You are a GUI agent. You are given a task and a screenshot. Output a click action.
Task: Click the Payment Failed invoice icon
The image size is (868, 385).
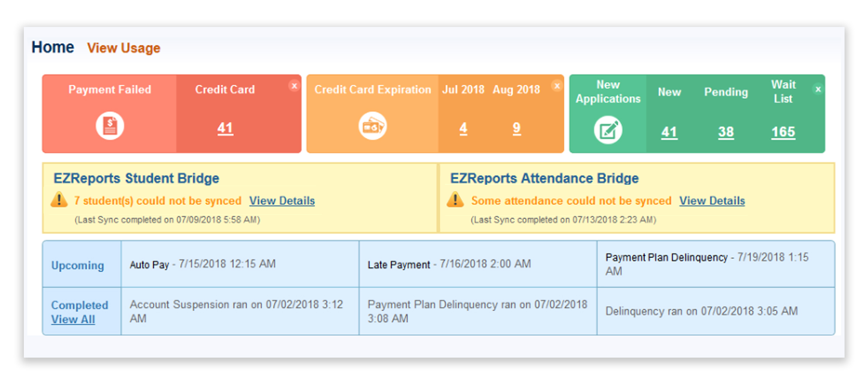110,126
